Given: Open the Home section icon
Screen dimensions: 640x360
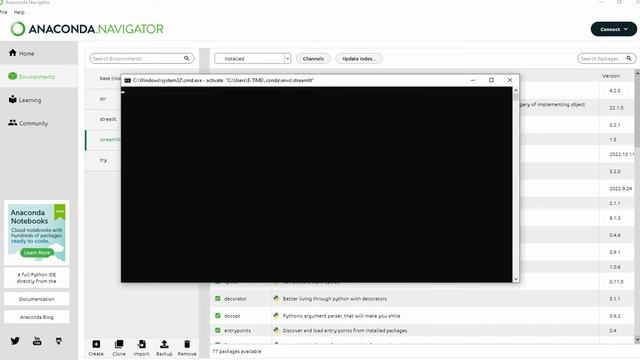Looking at the screenshot, I should point(13,53).
